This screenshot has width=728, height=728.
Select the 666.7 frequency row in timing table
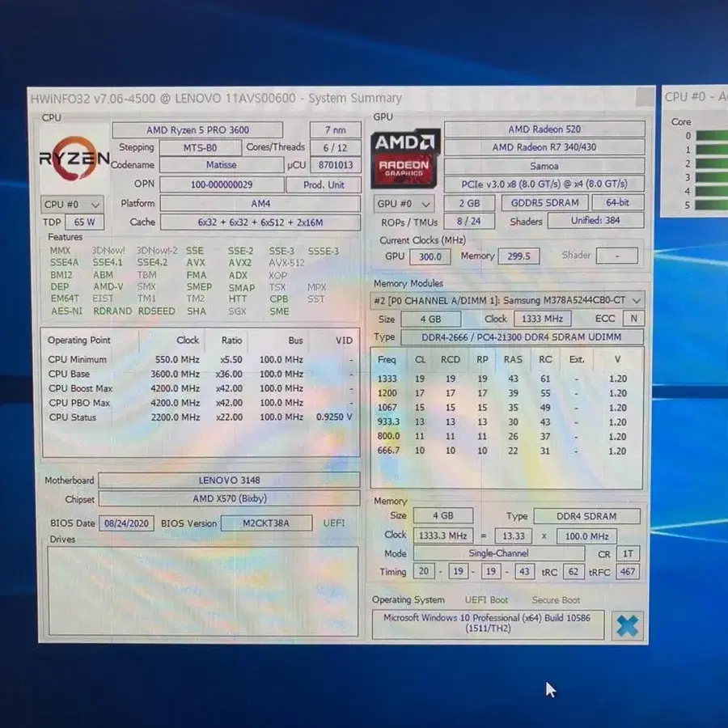(x=503, y=451)
